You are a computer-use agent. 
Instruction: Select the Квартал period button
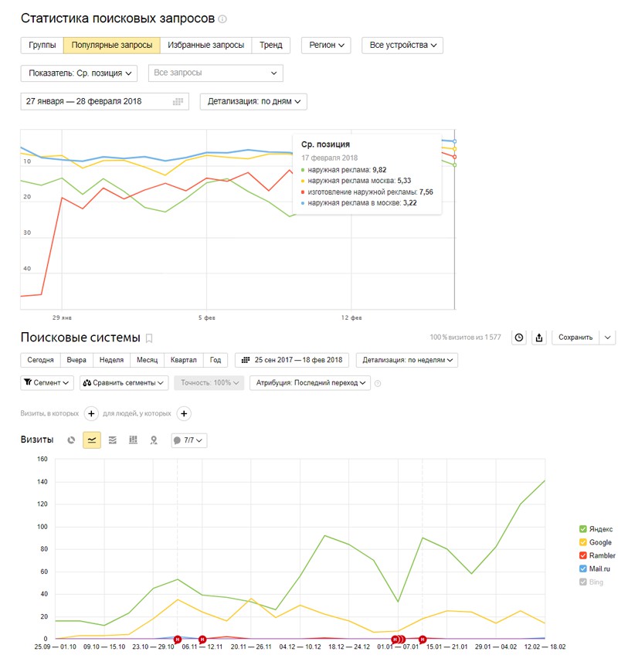coord(183,360)
